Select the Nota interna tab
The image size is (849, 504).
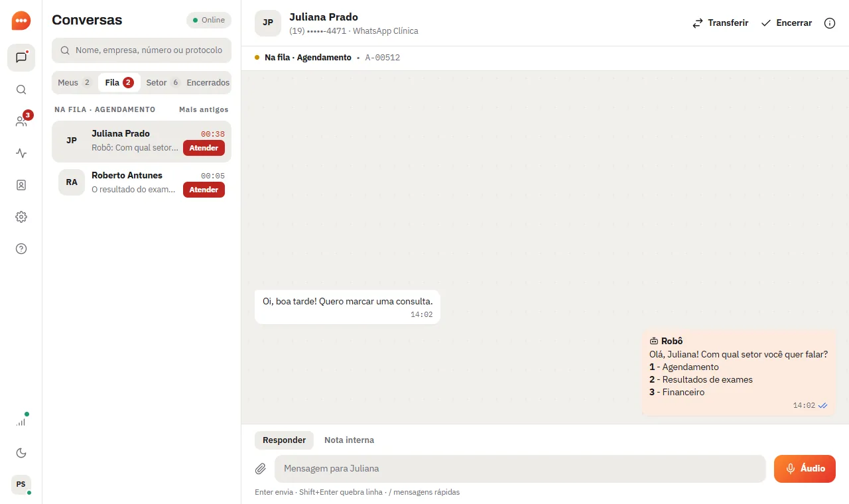click(x=349, y=440)
